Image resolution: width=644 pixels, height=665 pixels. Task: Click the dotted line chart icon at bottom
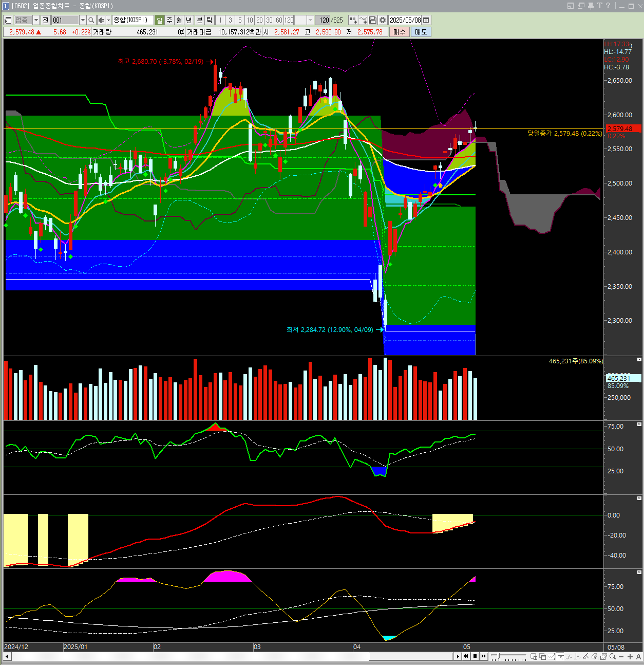pos(551,656)
